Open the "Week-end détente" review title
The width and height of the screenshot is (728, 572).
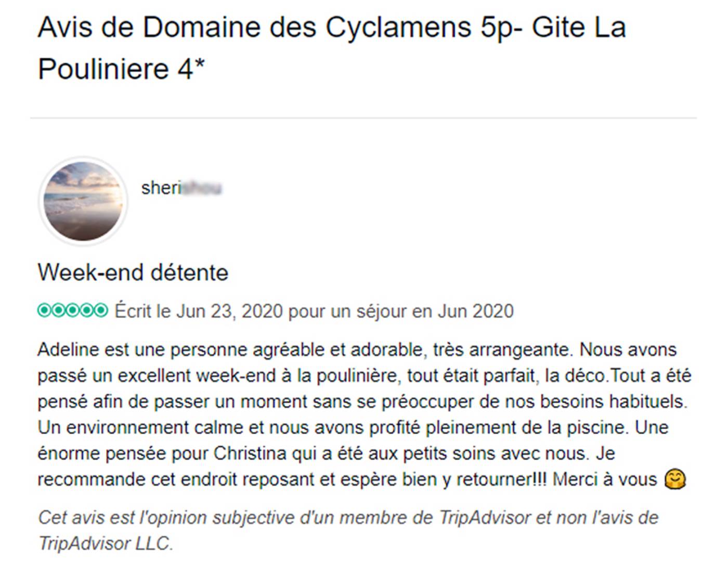(133, 272)
